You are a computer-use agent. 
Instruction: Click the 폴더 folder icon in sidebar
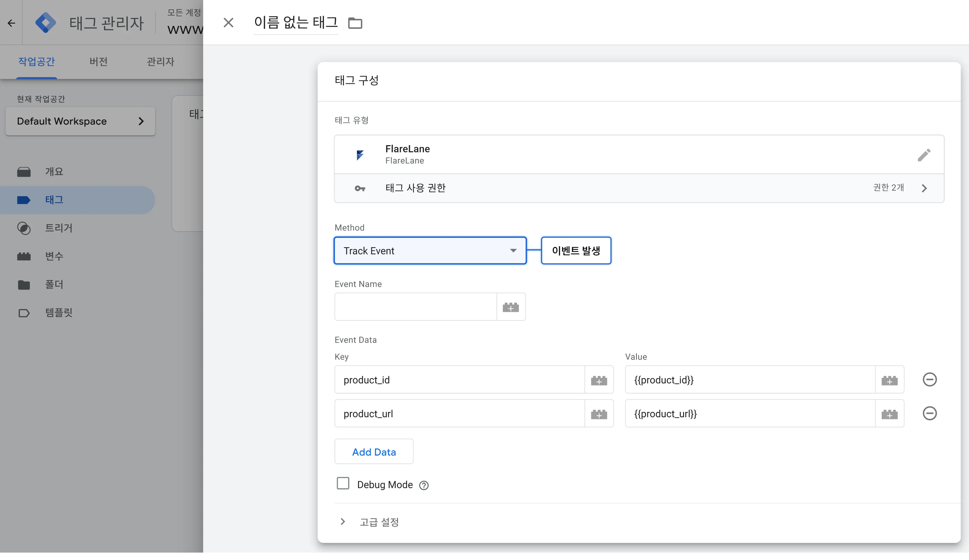pyautogui.click(x=24, y=285)
